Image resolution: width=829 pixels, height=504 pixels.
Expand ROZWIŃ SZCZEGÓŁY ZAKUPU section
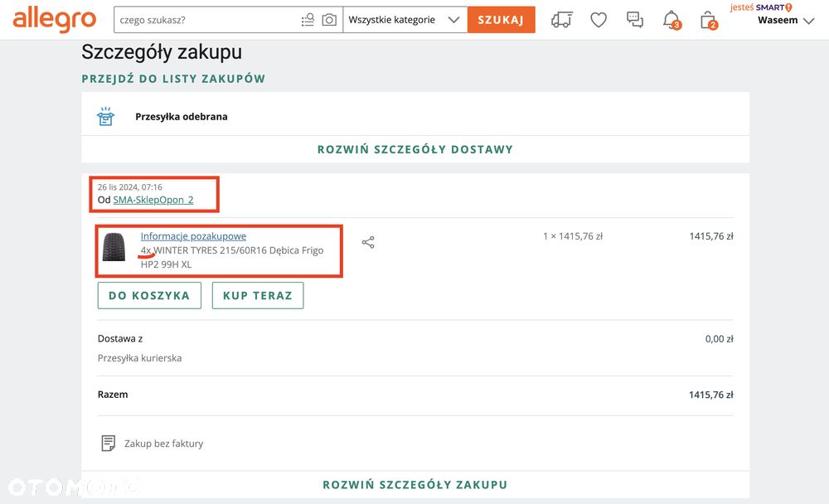click(415, 485)
